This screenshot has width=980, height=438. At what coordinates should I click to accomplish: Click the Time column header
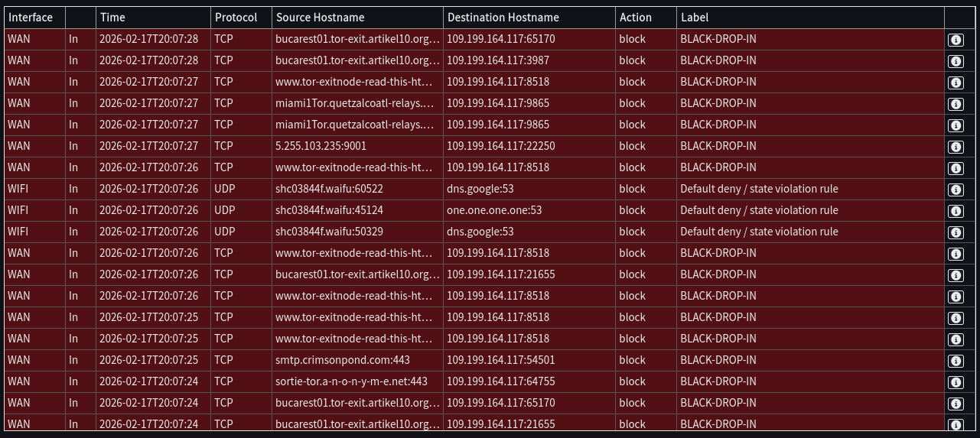[112, 18]
